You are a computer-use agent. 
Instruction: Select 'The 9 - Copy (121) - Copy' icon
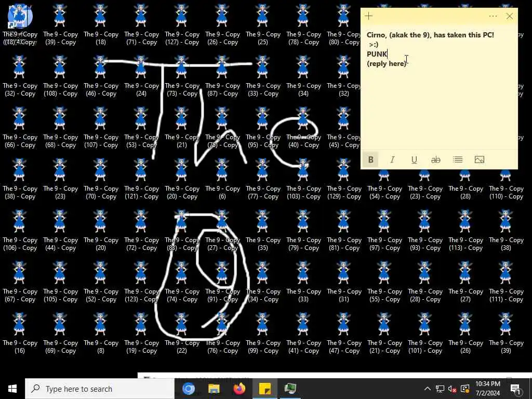coord(141,179)
